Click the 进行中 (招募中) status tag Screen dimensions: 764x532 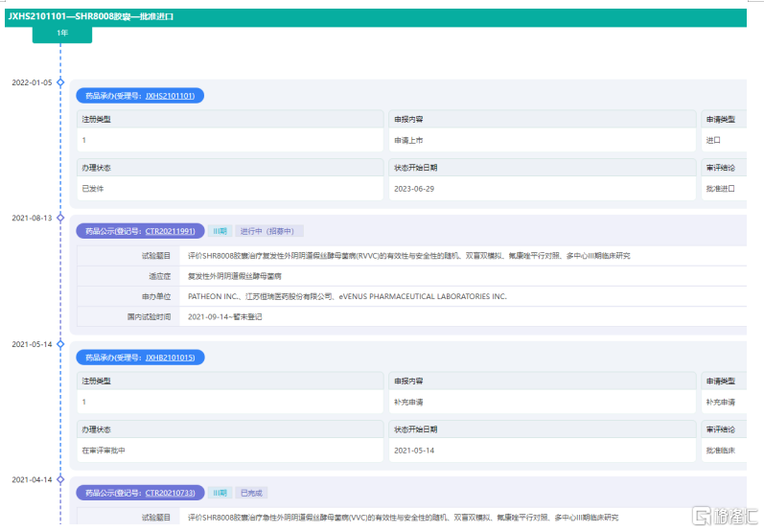267,231
